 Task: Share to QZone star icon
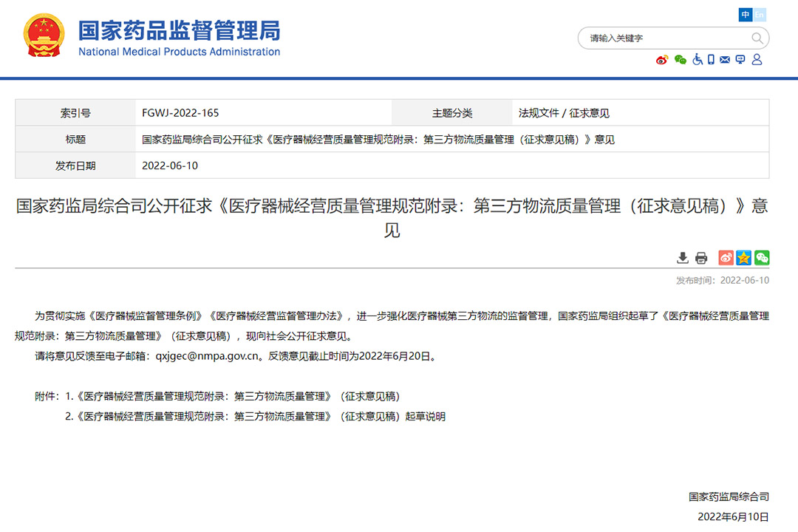tap(743, 258)
